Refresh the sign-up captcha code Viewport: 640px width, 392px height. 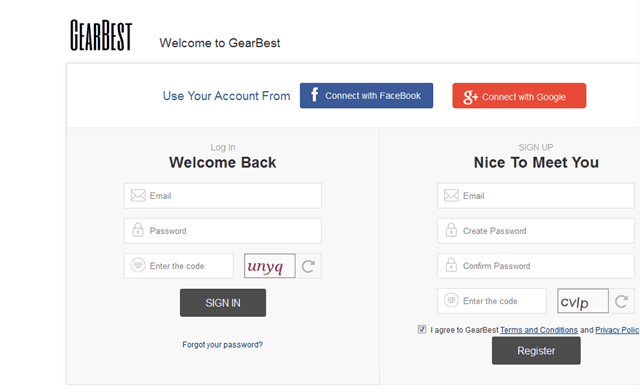coord(621,301)
